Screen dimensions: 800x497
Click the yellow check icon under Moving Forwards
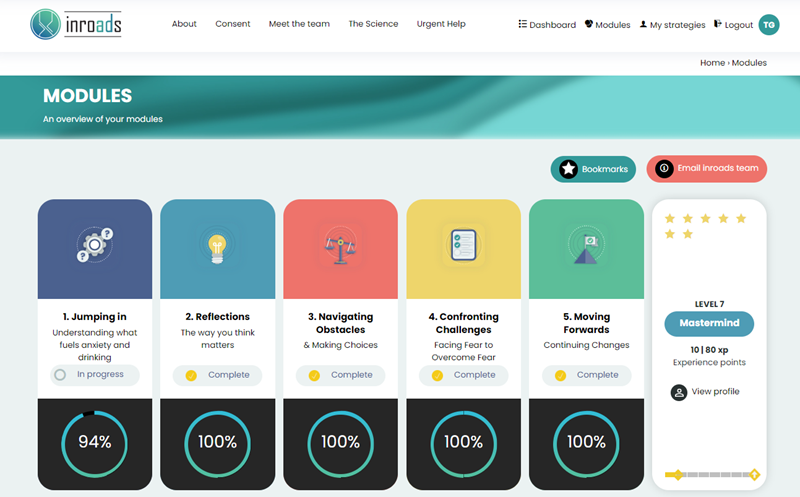point(560,376)
